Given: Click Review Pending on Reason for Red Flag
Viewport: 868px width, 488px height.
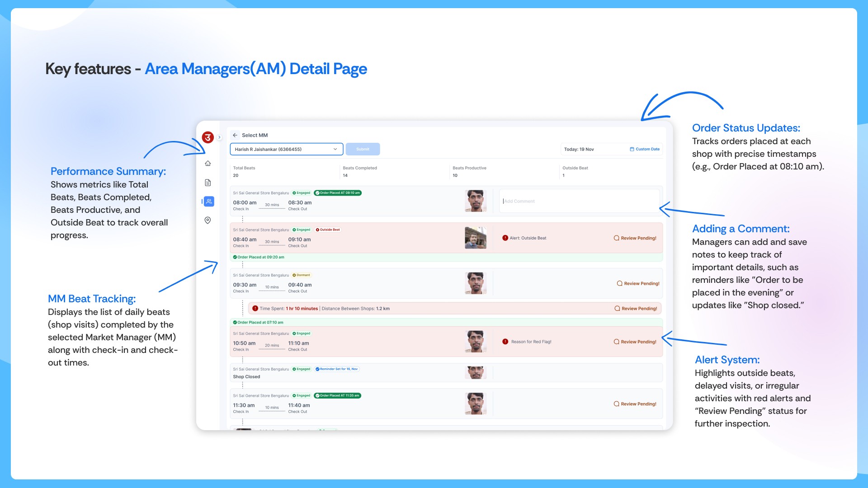Looking at the screenshot, I should [635, 342].
